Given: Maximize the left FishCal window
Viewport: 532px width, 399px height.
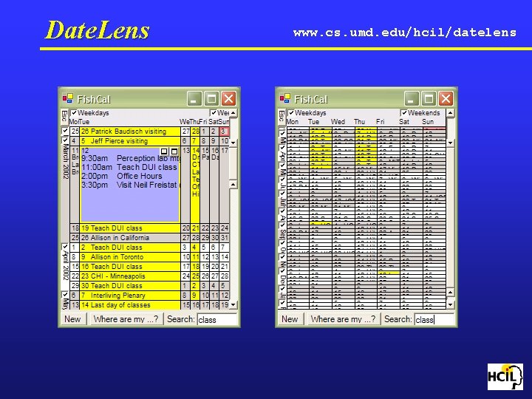Looking at the screenshot, I should [x=211, y=99].
